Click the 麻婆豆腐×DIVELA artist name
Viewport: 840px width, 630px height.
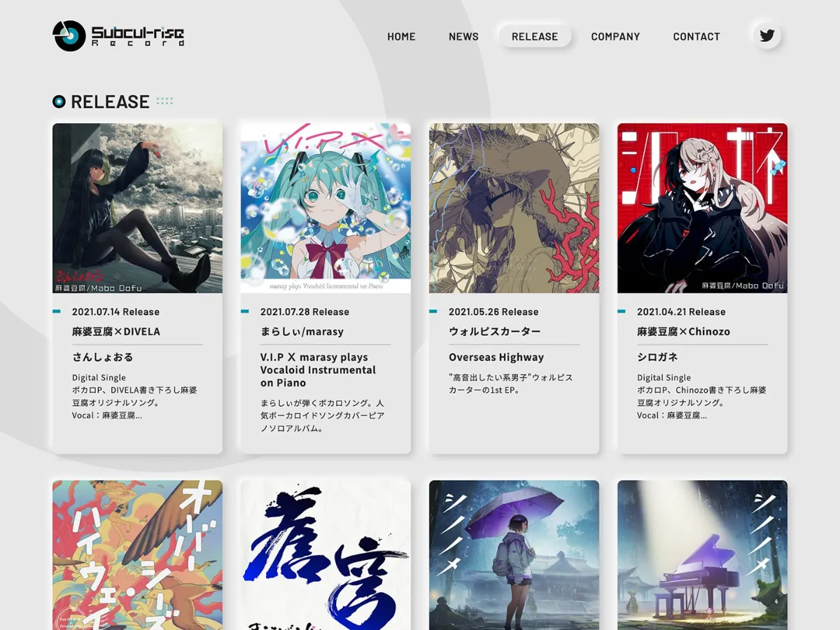pos(116,331)
